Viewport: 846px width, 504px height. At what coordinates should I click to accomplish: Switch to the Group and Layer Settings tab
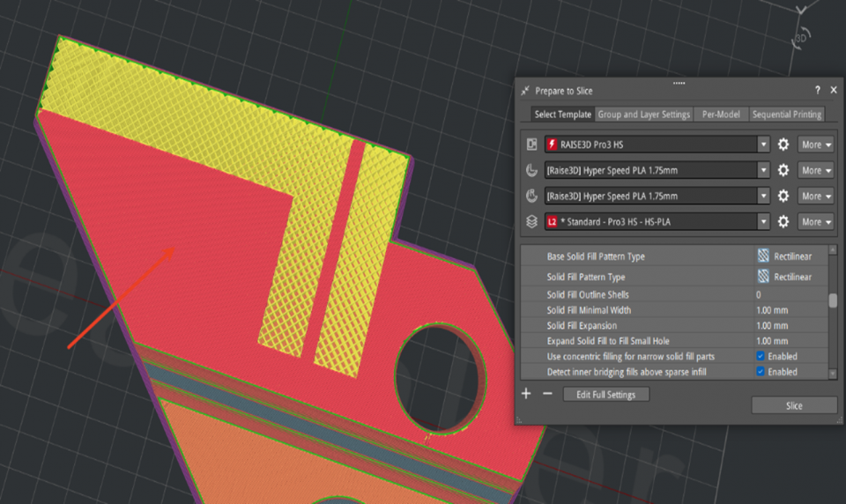coord(643,115)
